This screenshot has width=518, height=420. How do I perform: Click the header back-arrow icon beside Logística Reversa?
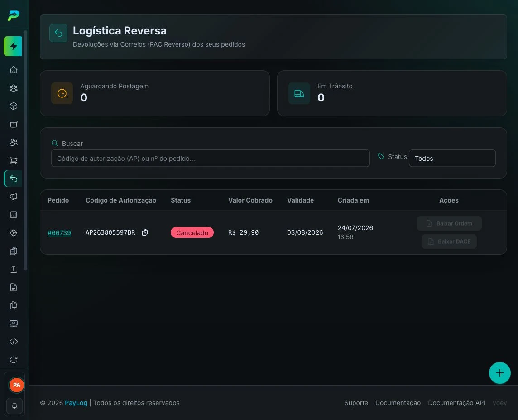pos(58,33)
